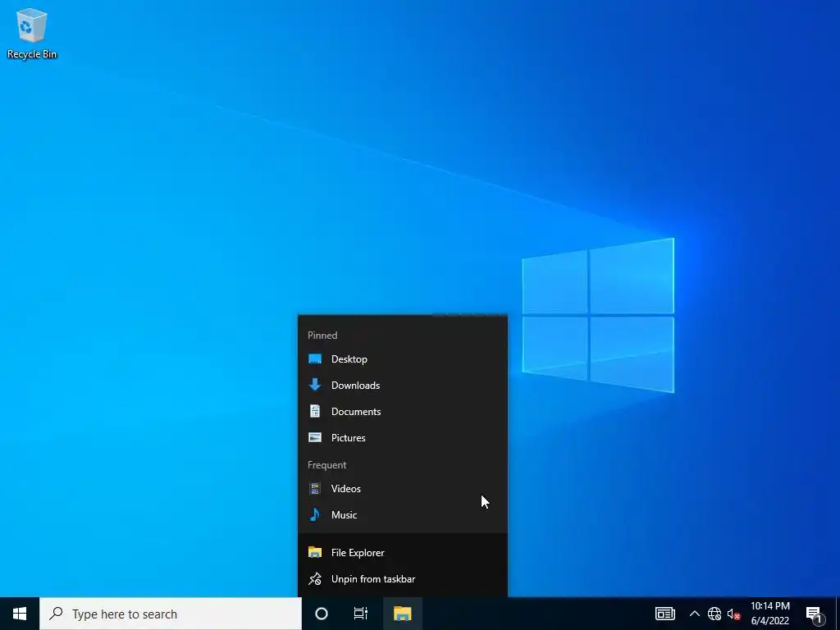Click the Downloads arrow icon
Screen dimensions: 840x630
(315, 385)
